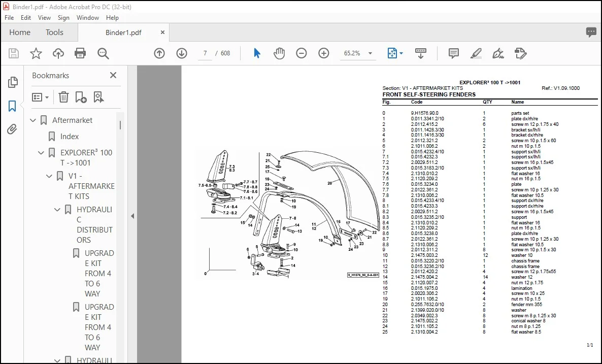Switch to the Home tab
Screen dimensions: 602x364
pyautogui.click(x=20, y=32)
